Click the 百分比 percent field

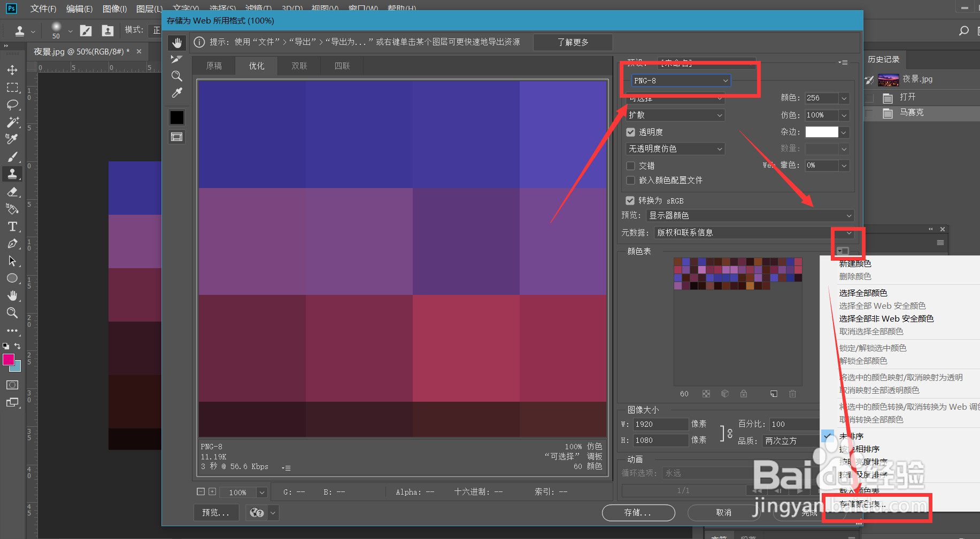pos(794,424)
